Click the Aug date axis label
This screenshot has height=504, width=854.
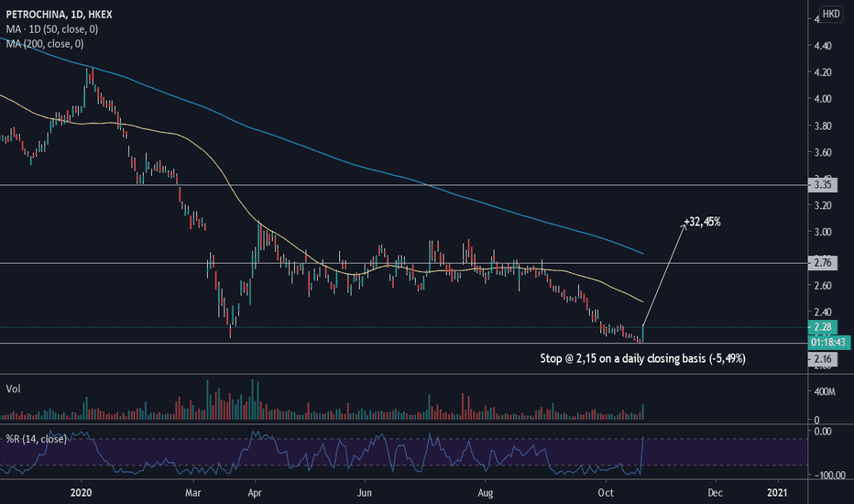486,493
